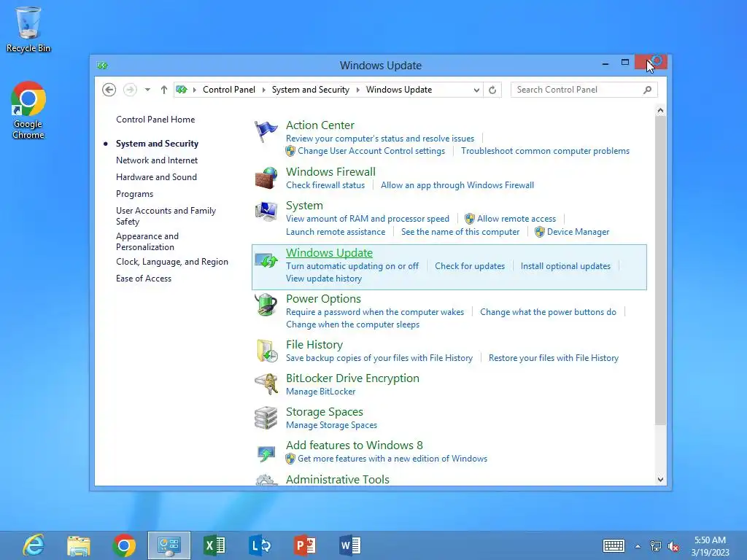Click the network tray icon

[656, 546]
